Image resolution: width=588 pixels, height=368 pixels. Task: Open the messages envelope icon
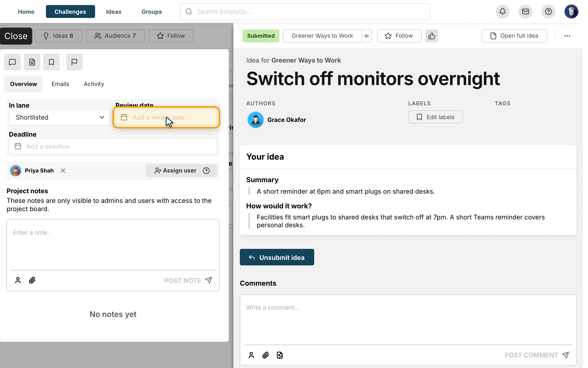tap(525, 11)
